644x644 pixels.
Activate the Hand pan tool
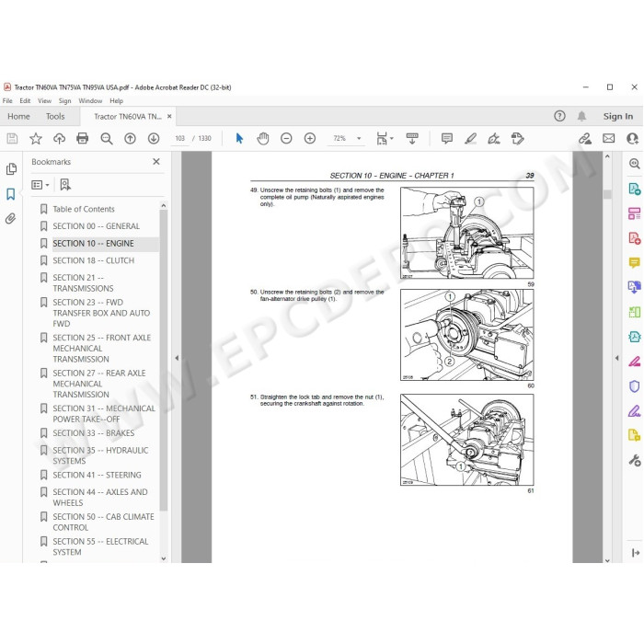coord(263,138)
